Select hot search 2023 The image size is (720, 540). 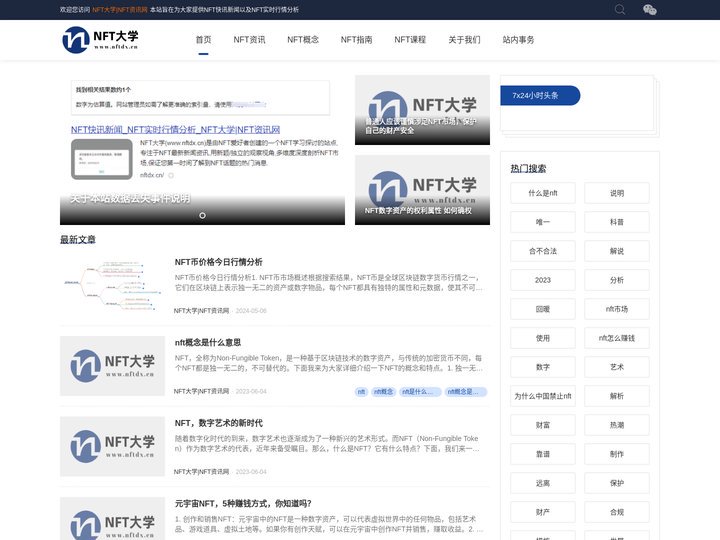point(543,280)
